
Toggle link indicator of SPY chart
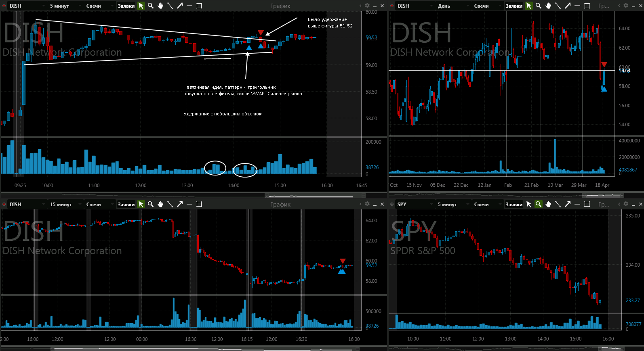[392, 204]
